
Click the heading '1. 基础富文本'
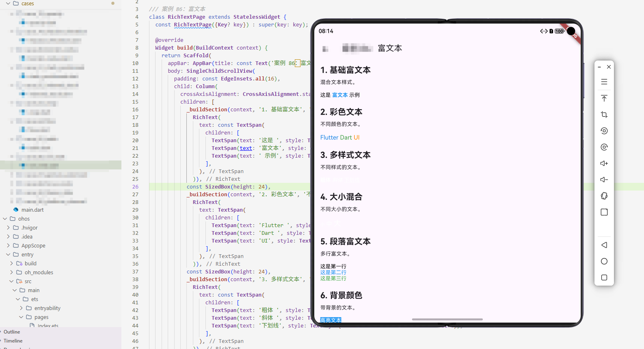346,70
